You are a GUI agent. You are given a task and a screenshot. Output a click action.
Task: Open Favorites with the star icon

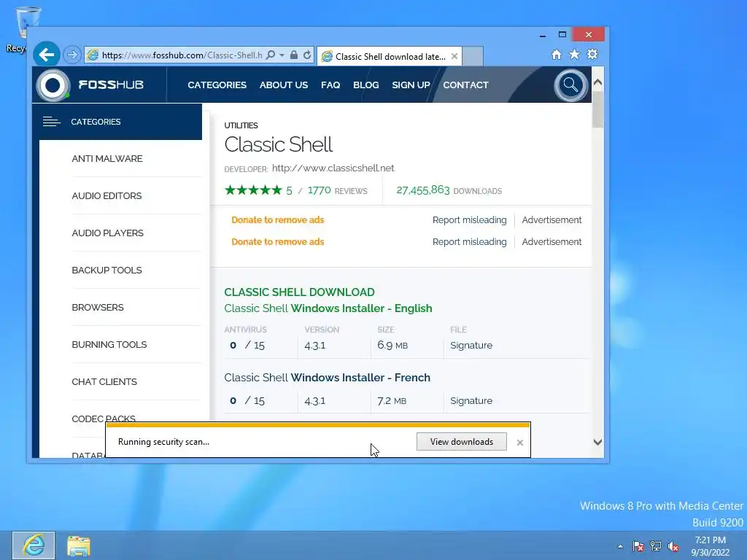tap(575, 54)
